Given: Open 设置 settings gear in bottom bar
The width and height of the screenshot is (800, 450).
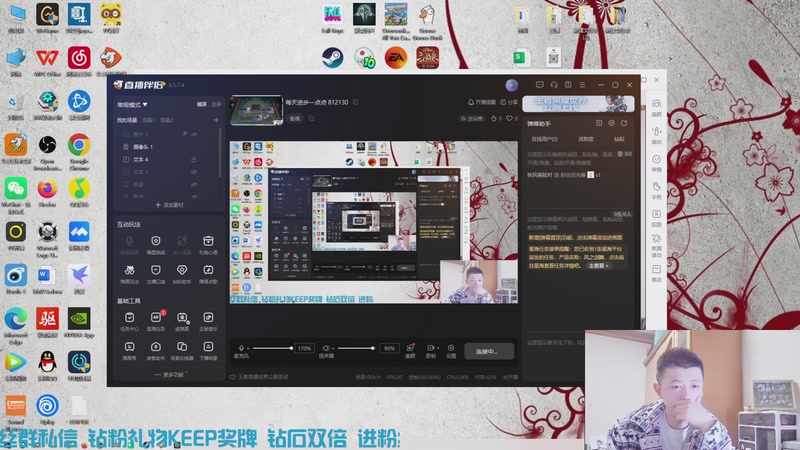Looking at the screenshot, I should pyautogui.click(x=451, y=351).
